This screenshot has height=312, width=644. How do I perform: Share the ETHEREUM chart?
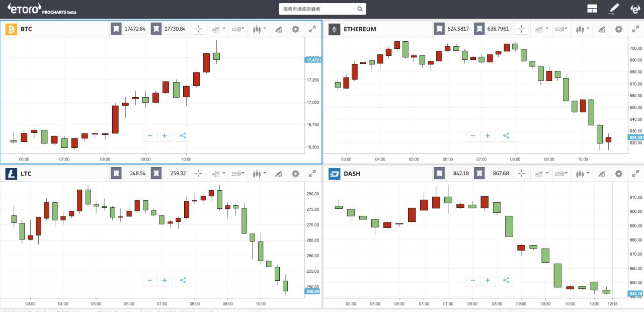[x=506, y=135]
